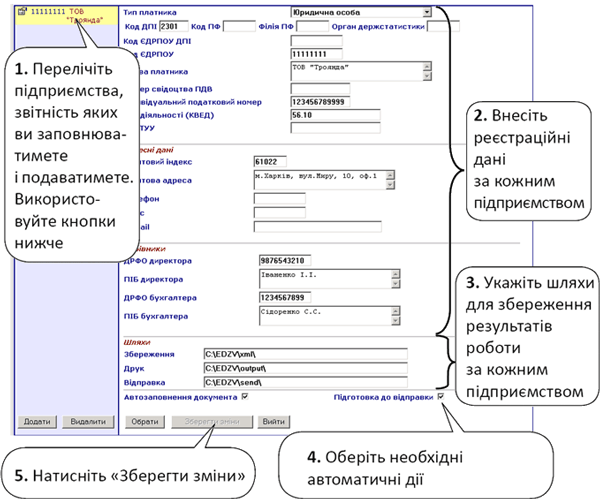Click the Видалити button
The width and height of the screenshot is (600, 499).
88,422
